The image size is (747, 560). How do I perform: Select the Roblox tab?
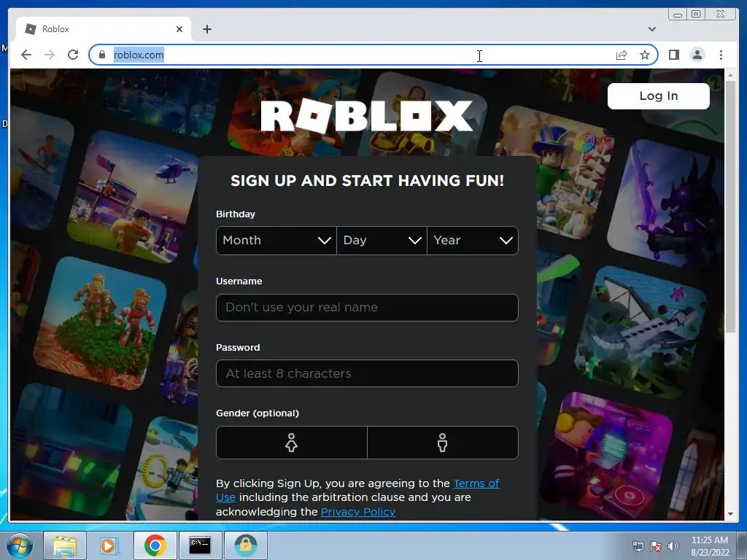(104, 29)
